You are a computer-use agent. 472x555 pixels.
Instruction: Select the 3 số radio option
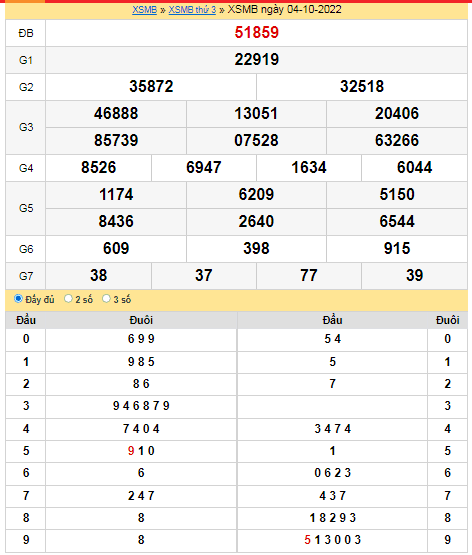point(106,299)
